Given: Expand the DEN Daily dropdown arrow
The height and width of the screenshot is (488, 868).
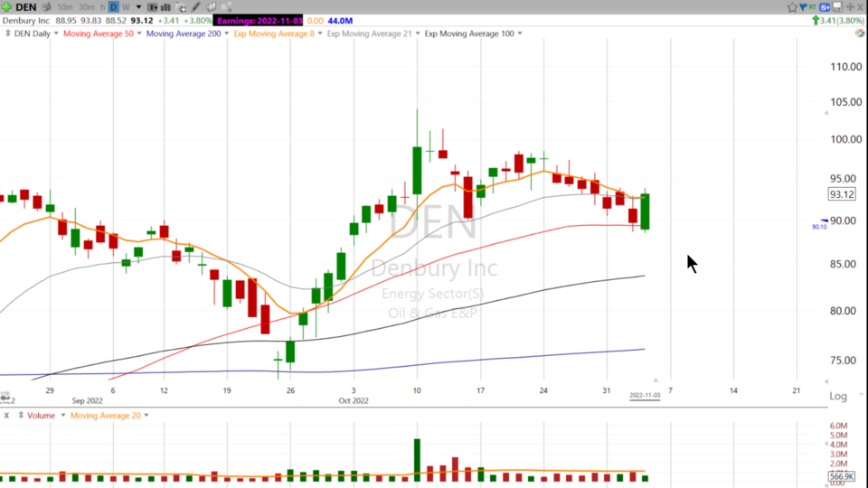Looking at the screenshot, I should point(56,33).
